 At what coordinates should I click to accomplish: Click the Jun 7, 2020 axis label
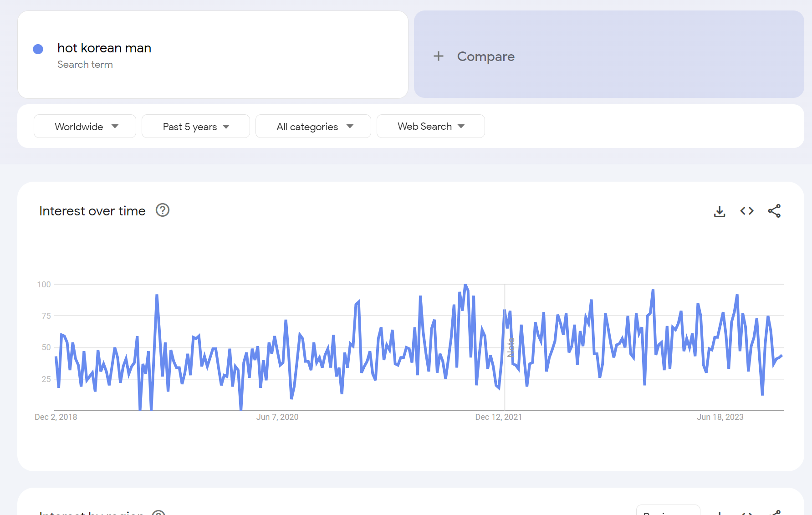pos(277,417)
